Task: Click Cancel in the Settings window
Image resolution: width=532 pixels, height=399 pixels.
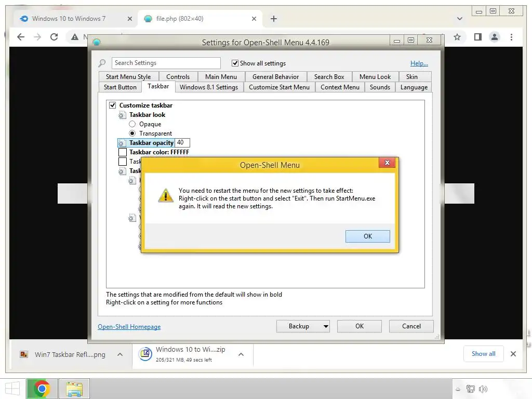Action: (411, 326)
